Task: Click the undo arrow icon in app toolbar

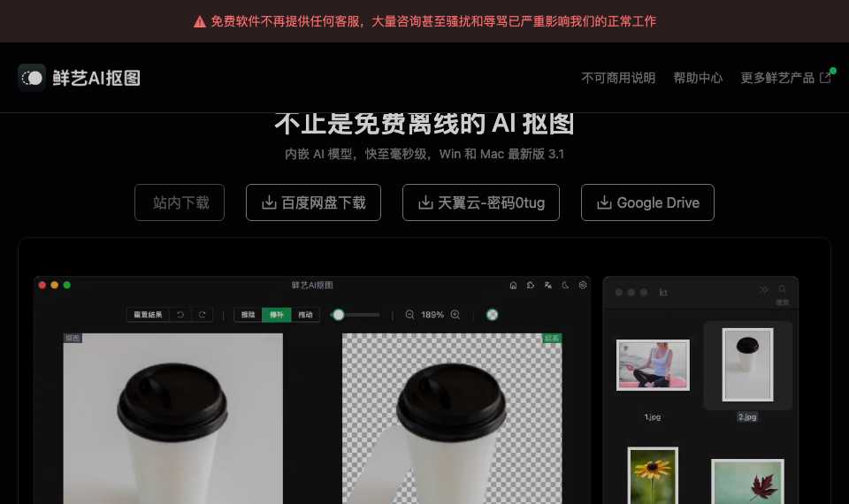Action: (x=180, y=315)
